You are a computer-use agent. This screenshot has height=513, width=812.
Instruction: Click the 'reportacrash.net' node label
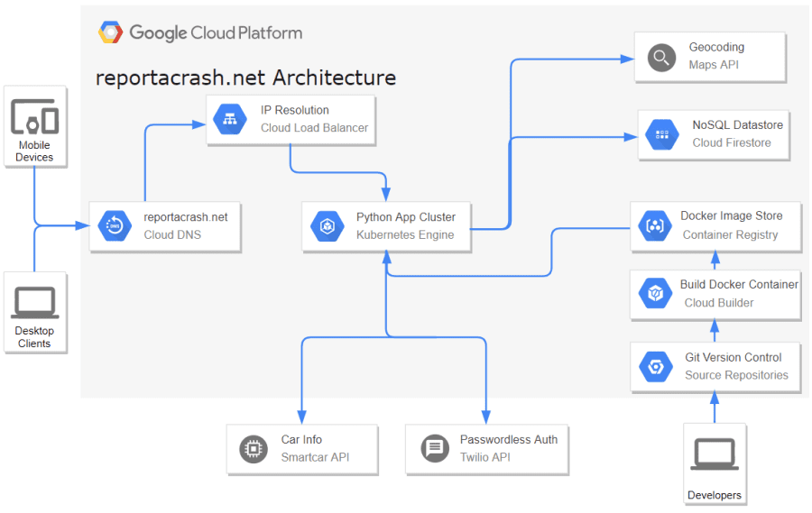185,217
